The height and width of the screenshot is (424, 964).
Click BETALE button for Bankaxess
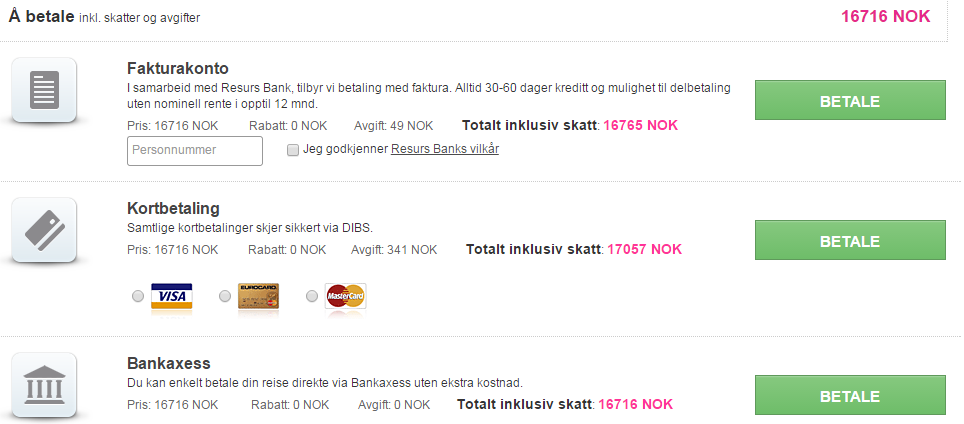click(x=850, y=395)
